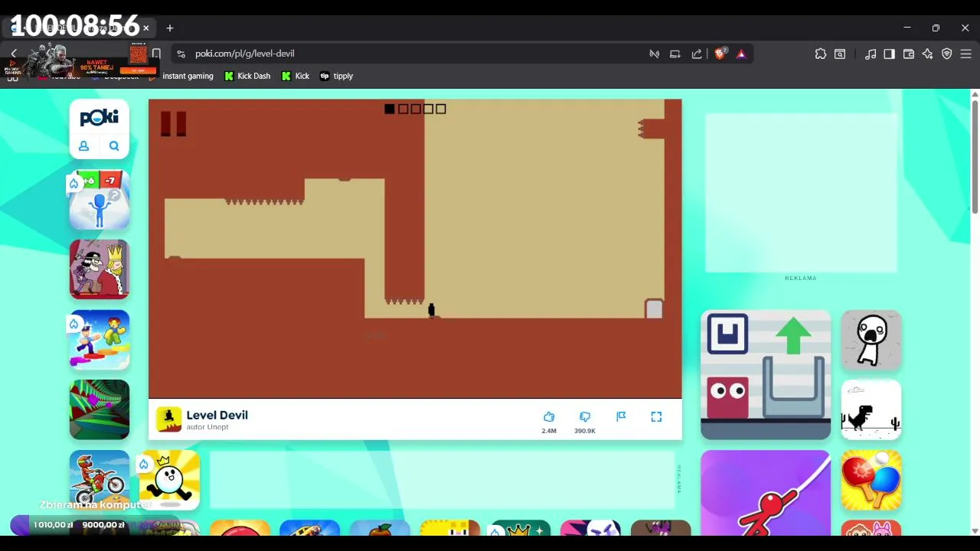Open the dirt bike game thumbnail
The height and width of the screenshot is (551, 980).
coord(100,480)
